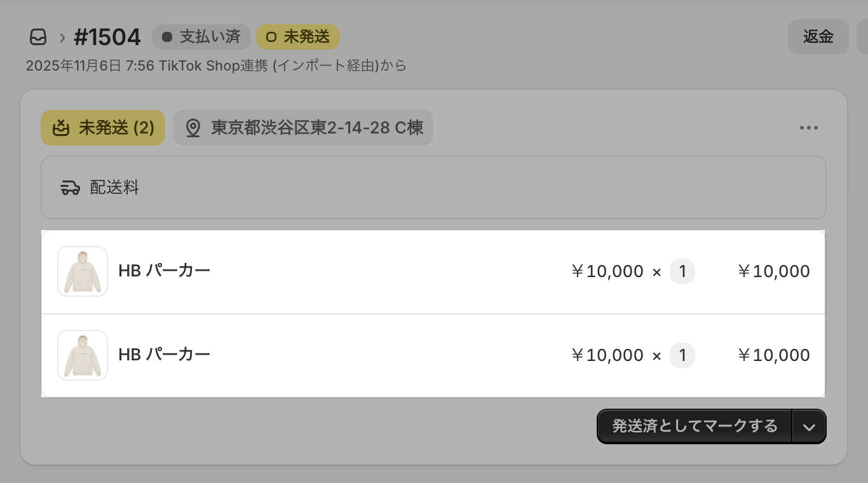Screen dimensions: 868x483
Task: Open the first HB パーカー product name
Action: coord(164,271)
